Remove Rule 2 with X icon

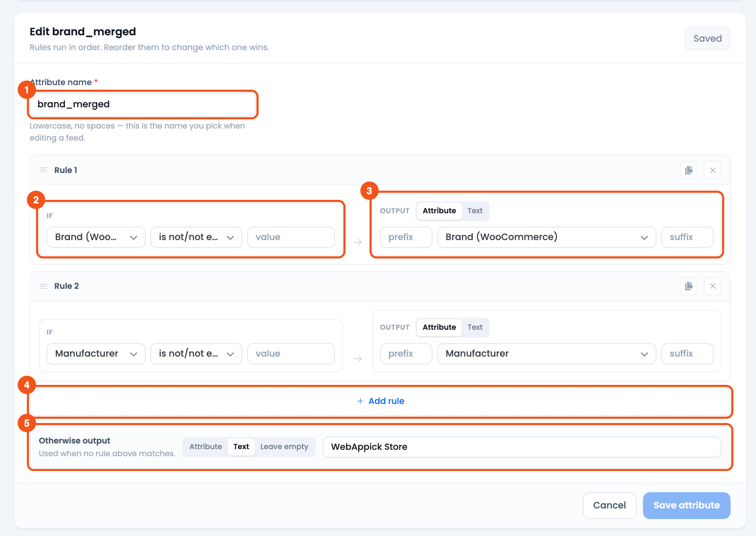coord(713,286)
